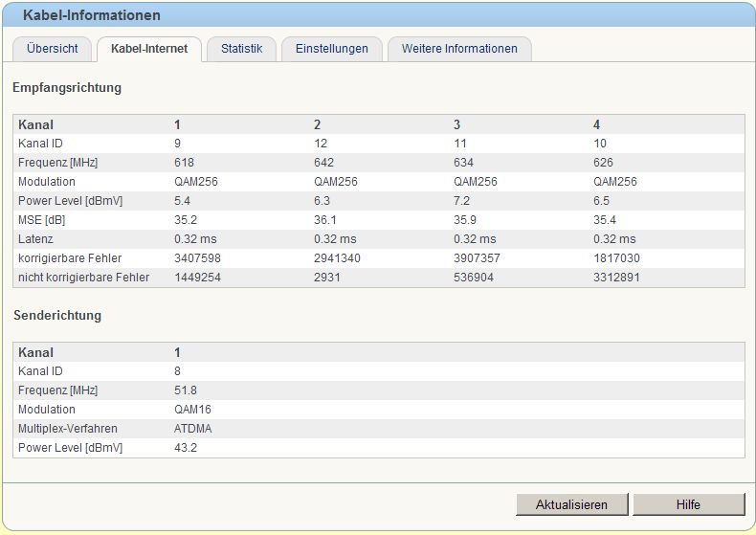Click the ATDMA multiplex value
756x535 pixels.
coord(193,429)
